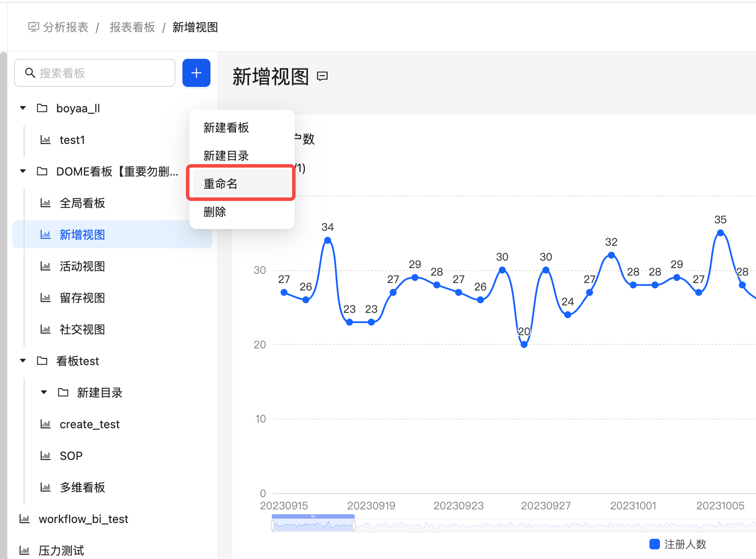Viewport: 756px width, 559px height.
Task: Click chart icon next to 新增视图 in tree
Action: point(46,234)
